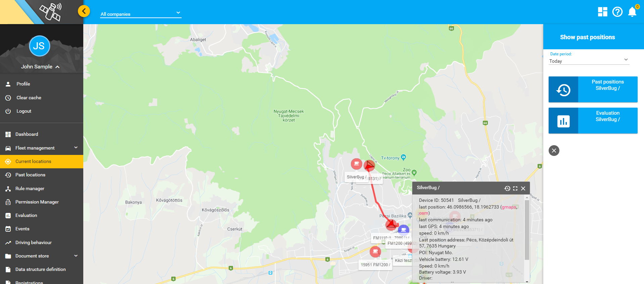The width and height of the screenshot is (644, 284).
Task: Open the notifications bell
Action: tap(632, 12)
